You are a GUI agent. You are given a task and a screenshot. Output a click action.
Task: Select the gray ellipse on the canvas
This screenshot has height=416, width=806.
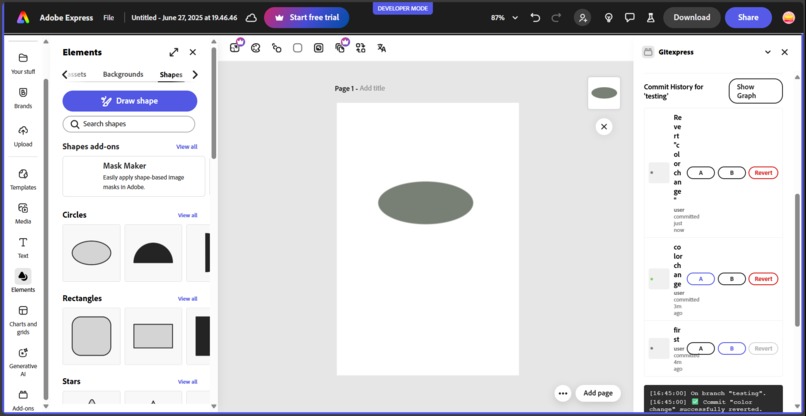tap(426, 203)
